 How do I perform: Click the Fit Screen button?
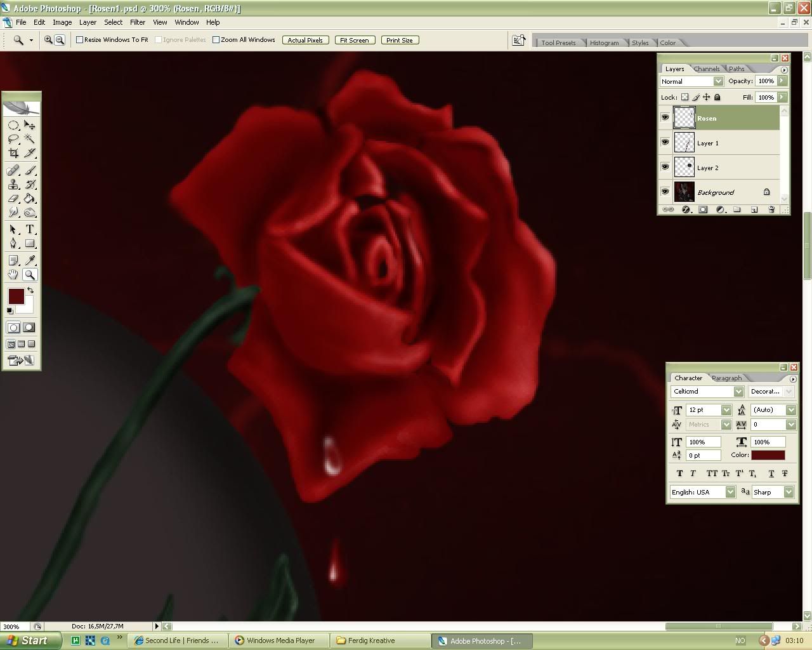point(354,40)
